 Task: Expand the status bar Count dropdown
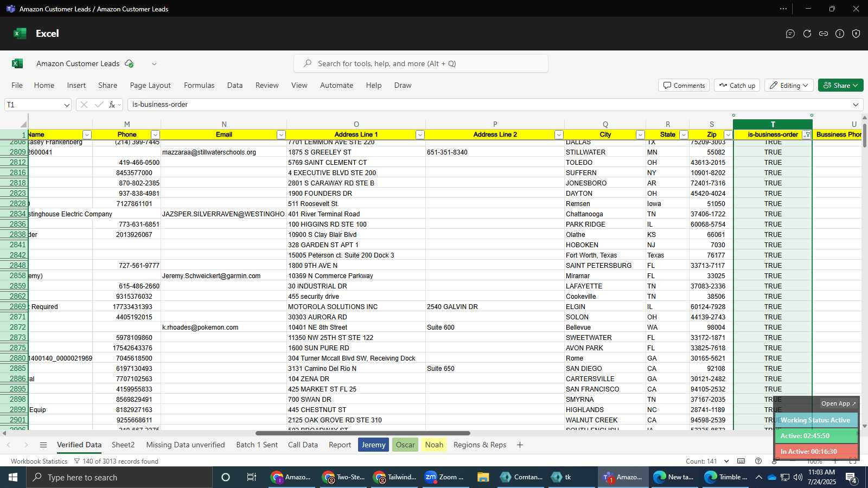[x=726, y=461]
